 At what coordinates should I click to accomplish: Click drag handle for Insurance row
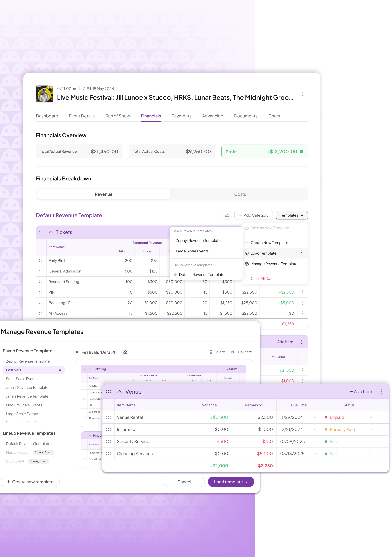pyautogui.click(x=108, y=429)
